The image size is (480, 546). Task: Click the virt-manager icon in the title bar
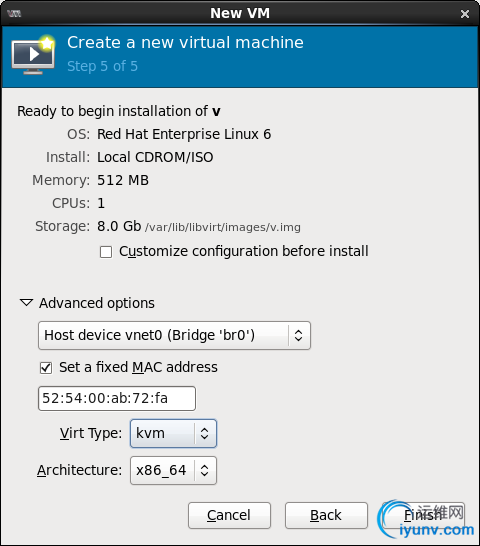point(14,14)
